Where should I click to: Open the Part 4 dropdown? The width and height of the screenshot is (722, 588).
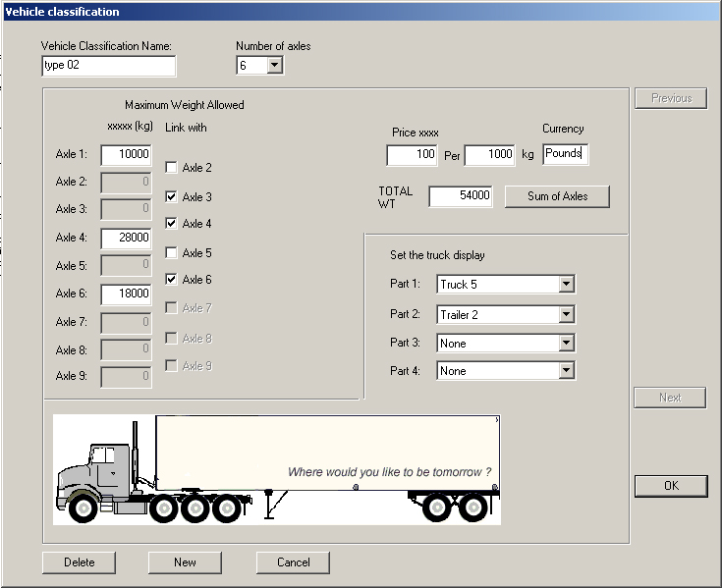point(567,371)
